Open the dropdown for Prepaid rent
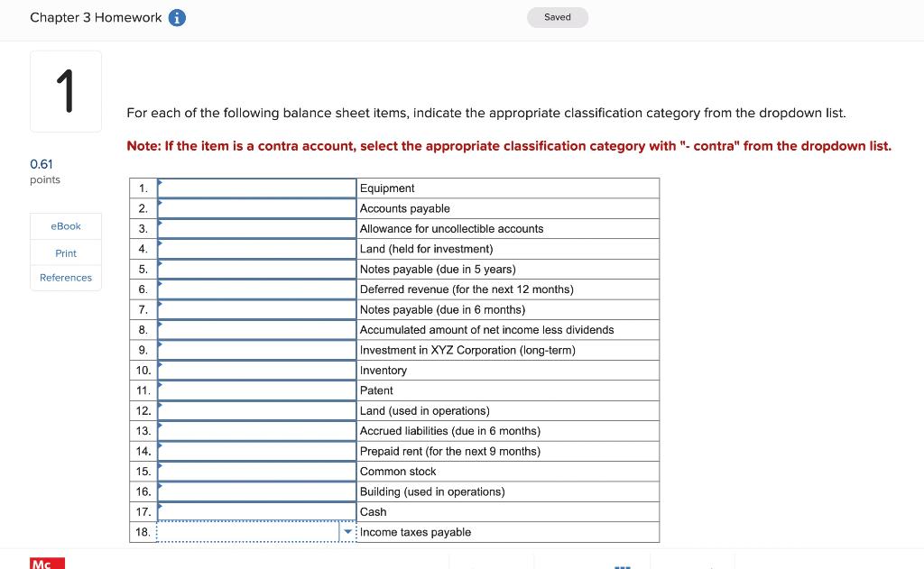This screenshot has height=569, width=924. tap(256, 450)
